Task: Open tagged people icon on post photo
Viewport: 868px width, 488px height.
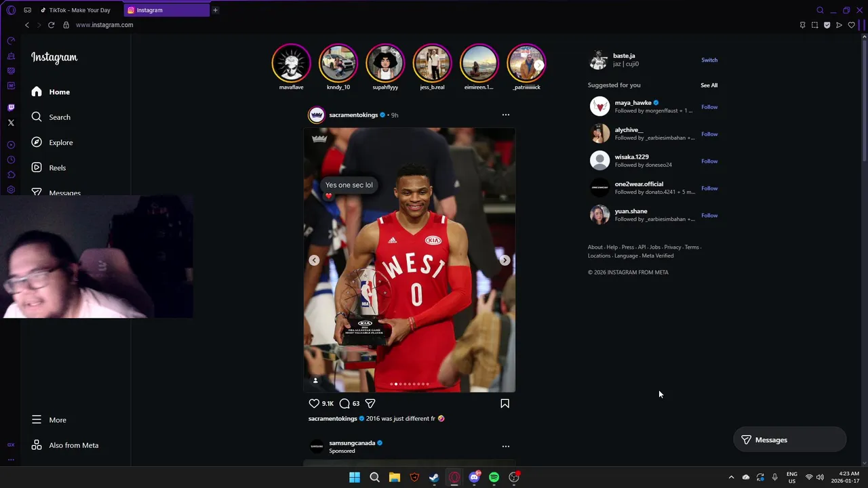Action: (315, 381)
